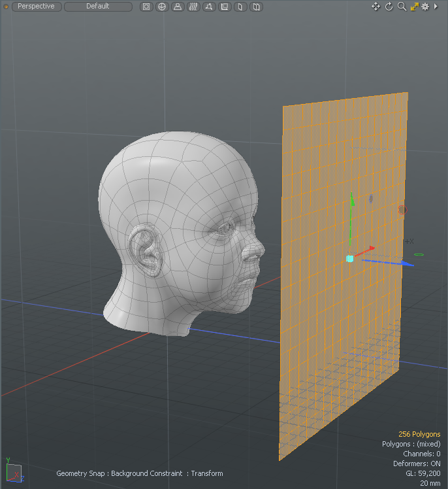
Task: Click the cyan center transform handle
Action: (350, 259)
